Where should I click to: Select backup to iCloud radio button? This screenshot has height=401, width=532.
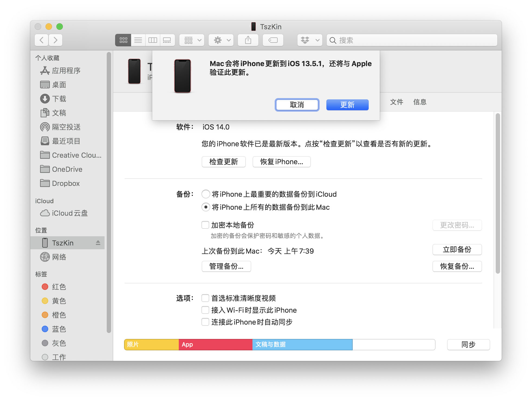point(205,194)
